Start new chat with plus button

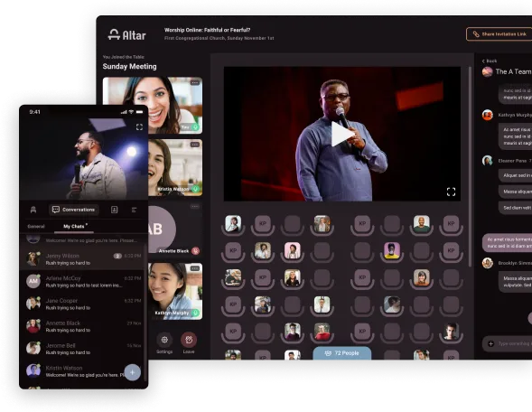coord(132,372)
